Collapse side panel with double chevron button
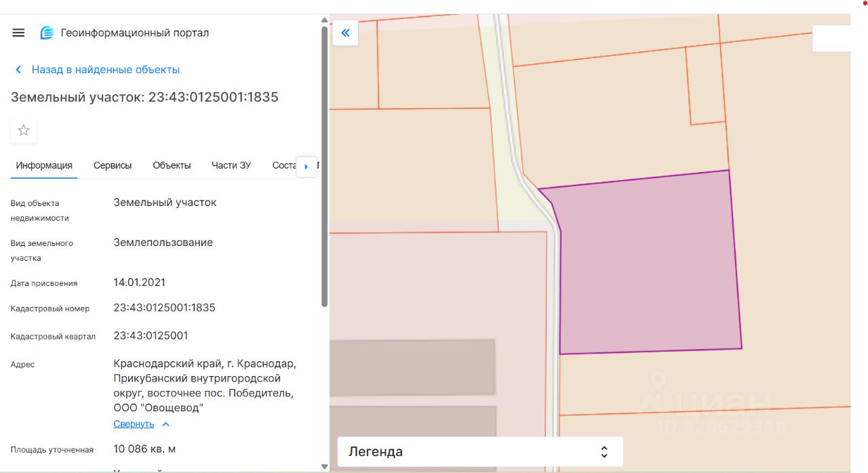This screenshot has height=473, width=868. (x=345, y=33)
